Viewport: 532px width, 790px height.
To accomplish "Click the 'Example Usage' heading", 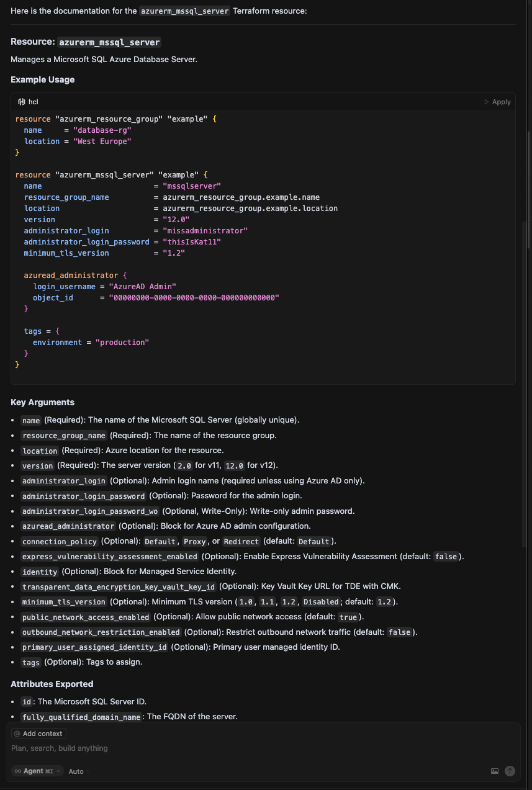I will pyautogui.click(x=42, y=79).
